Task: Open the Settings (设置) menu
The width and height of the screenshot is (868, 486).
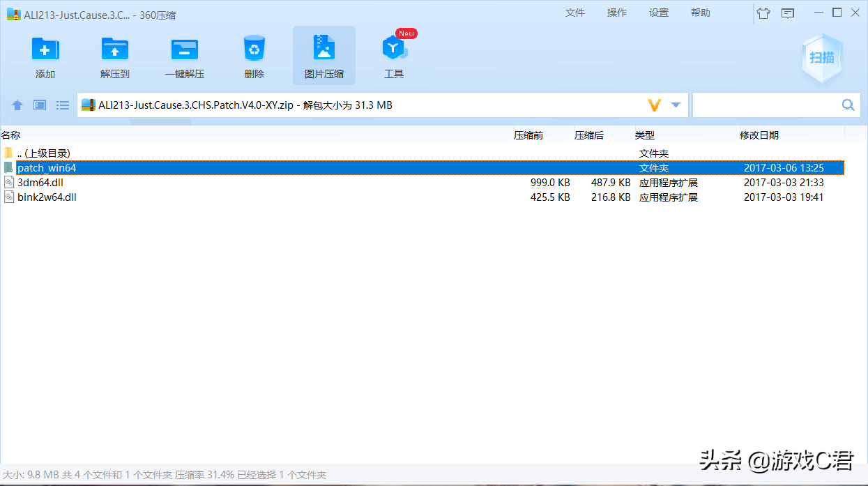Action: tap(658, 13)
